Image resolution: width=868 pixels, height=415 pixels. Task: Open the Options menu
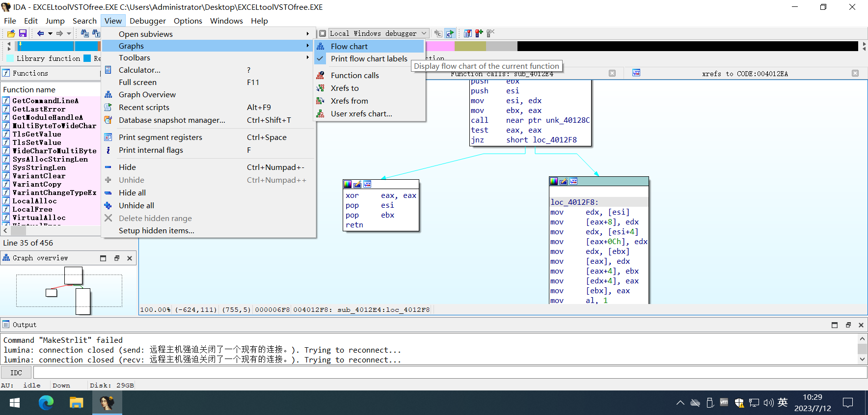[188, 21]
